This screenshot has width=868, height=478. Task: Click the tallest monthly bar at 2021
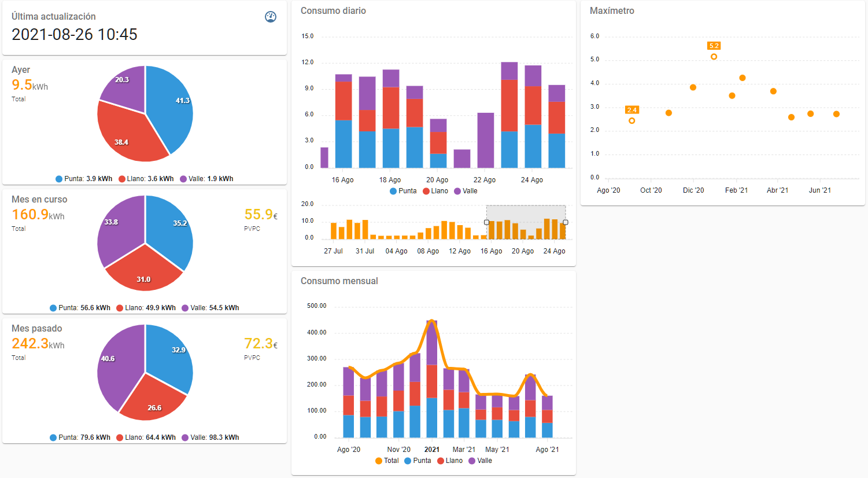coord(432,379)
